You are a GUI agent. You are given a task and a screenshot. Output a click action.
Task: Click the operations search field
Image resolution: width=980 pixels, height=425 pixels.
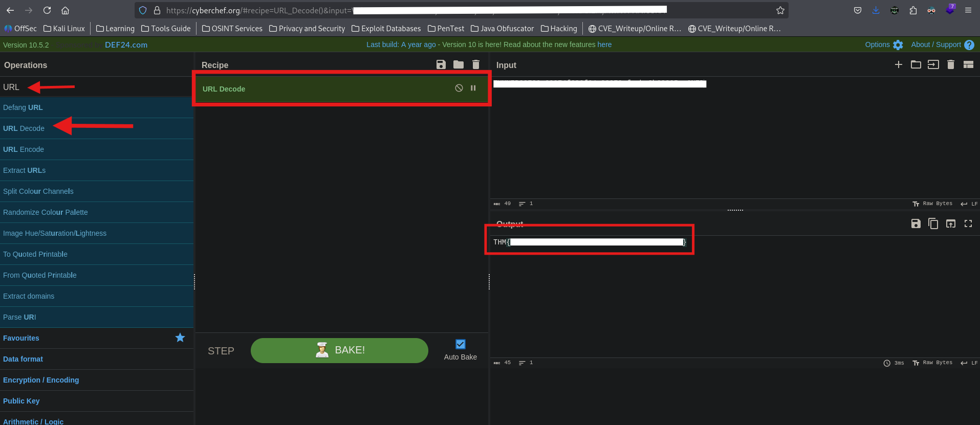pos(97,87)
